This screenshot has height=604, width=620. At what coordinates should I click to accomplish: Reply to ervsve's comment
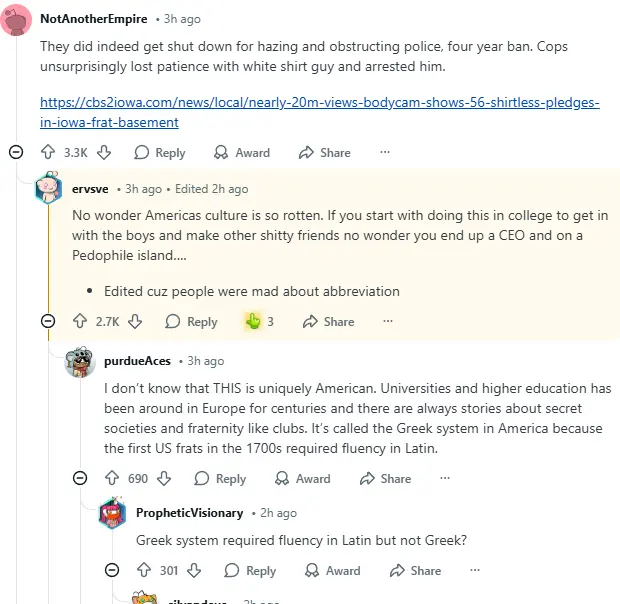pyautogui.click(x=191, y=322)
